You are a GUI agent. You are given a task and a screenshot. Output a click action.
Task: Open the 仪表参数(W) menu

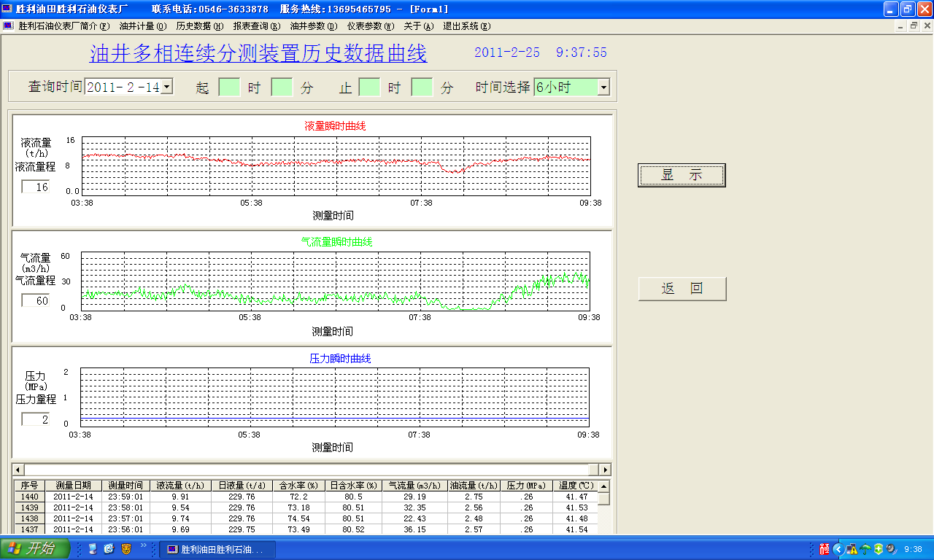370,26
